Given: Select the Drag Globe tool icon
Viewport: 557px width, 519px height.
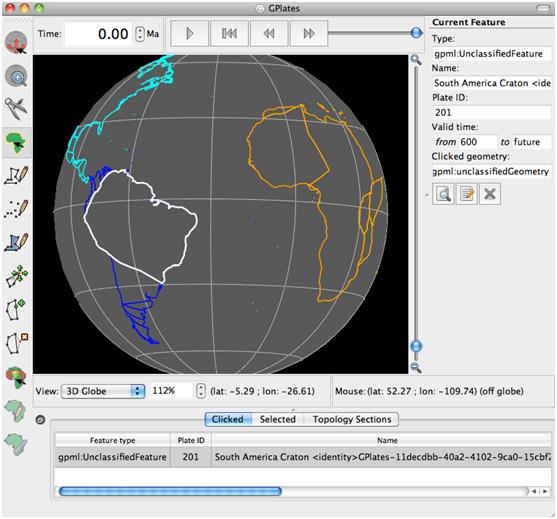Looking at the screenshot, I should tap(16, 43).
